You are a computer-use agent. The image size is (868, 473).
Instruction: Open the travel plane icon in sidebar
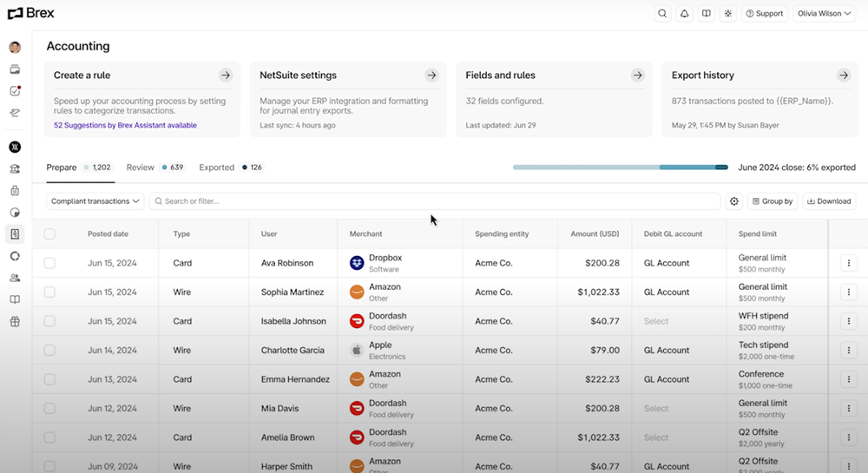point(15,113)
